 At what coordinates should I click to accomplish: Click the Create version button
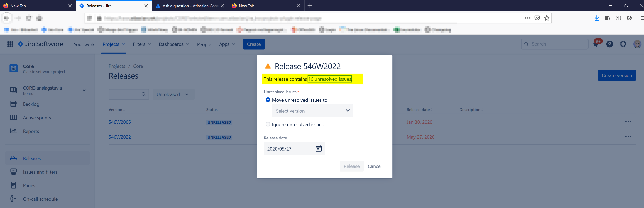click(x=616, y=75)
